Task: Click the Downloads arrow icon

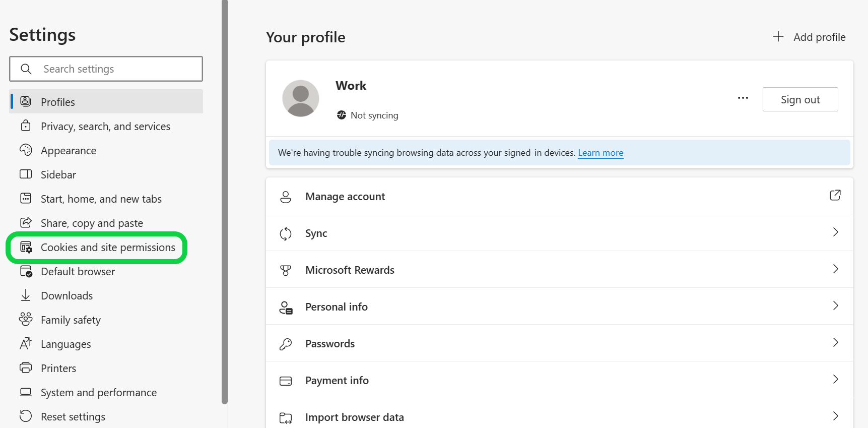Action: pos(26,295)
